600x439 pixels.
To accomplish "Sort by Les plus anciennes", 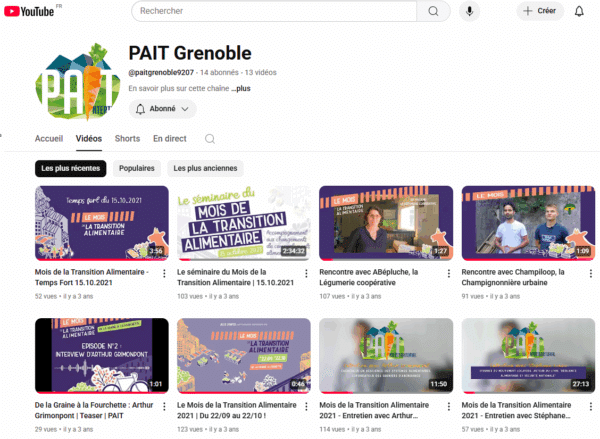I will point(205,168).
